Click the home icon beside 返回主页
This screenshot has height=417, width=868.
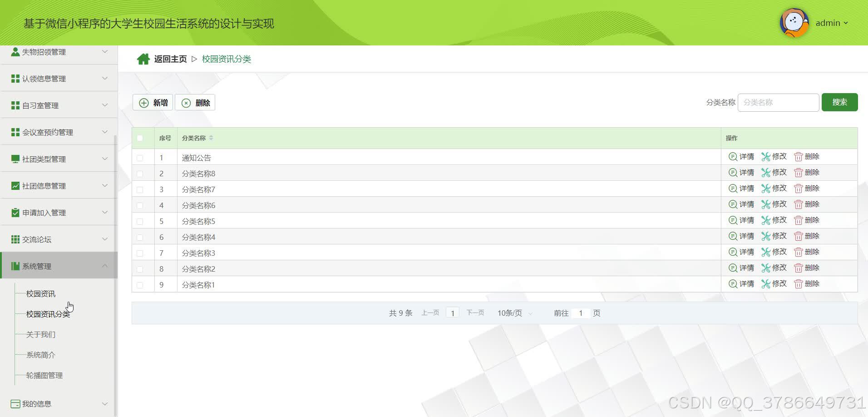[x=143, y=59]
